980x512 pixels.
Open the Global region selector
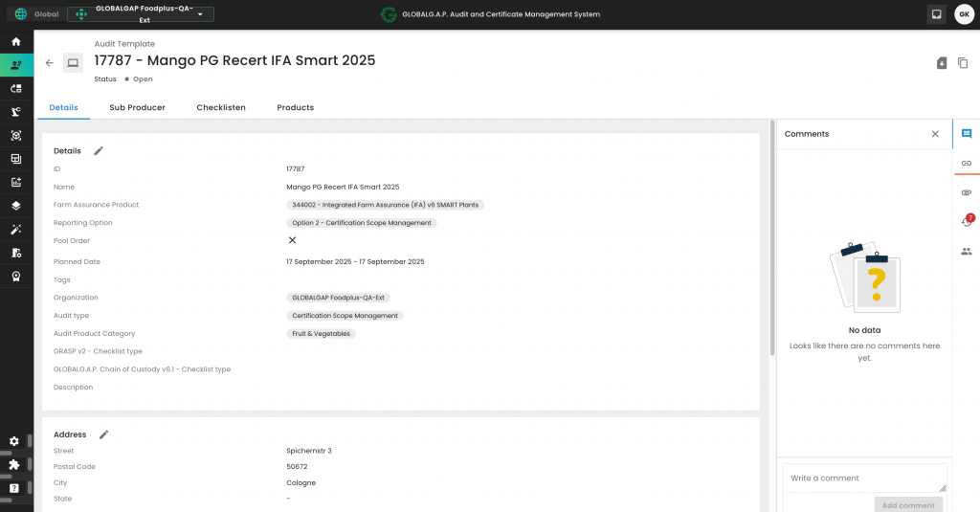36,14
